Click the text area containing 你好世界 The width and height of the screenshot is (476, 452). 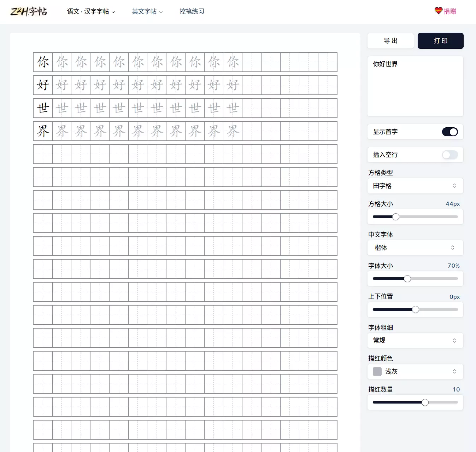[415, 86]
